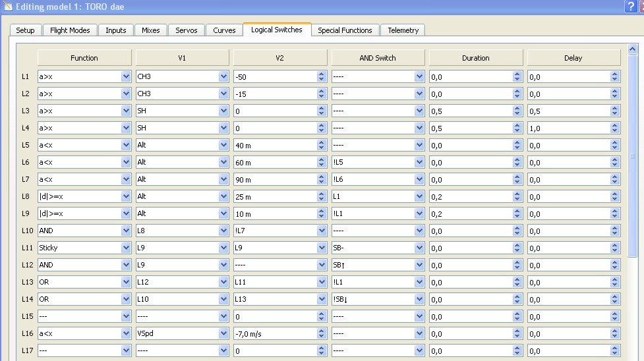Viewport: 644px width, 361px height.
Task: Open L14 AND Switch dropdown showing !SB↓
Action: point(419,300)
